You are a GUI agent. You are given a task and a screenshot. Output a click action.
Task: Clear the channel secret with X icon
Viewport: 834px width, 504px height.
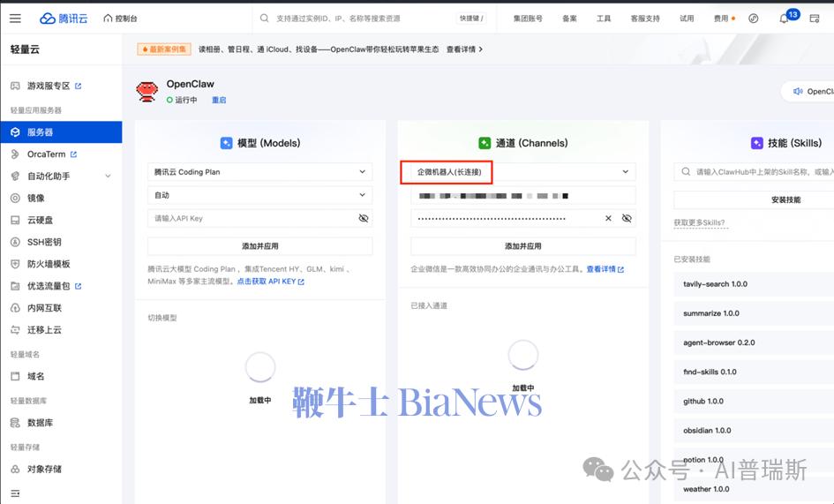608,218
